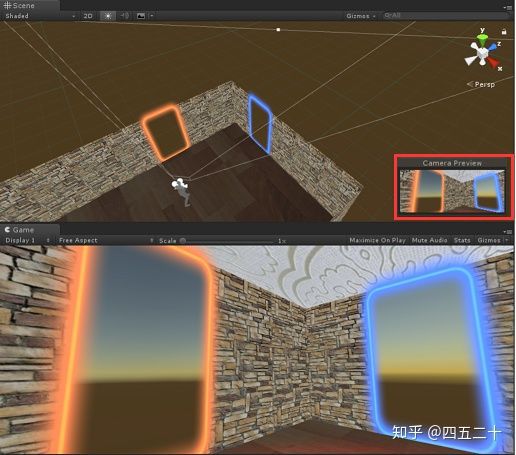Toggle scene effects image icon

(x=141, y=16)
